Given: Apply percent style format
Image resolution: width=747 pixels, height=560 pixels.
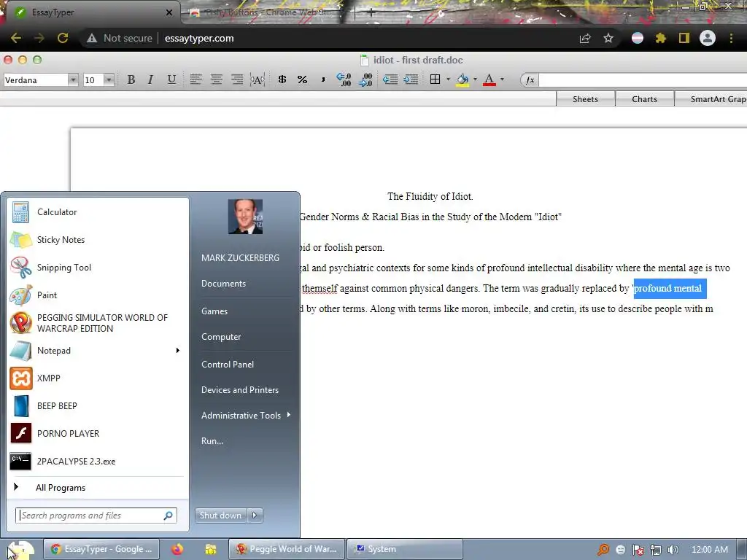Looking at the screenshot, I should pos(302,79).
